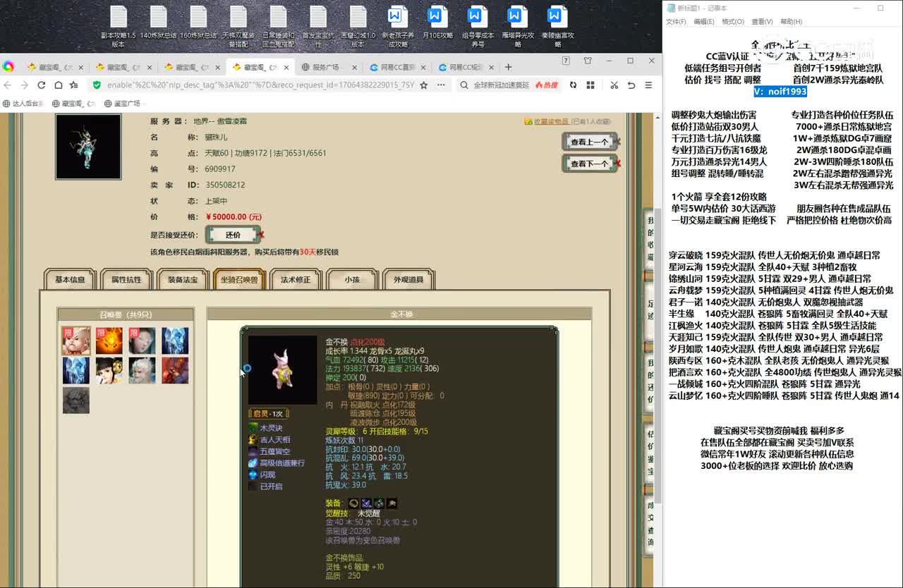Select the fire beast summon thumbnail
Screen dimensions: 903x588
coord(109,341)
